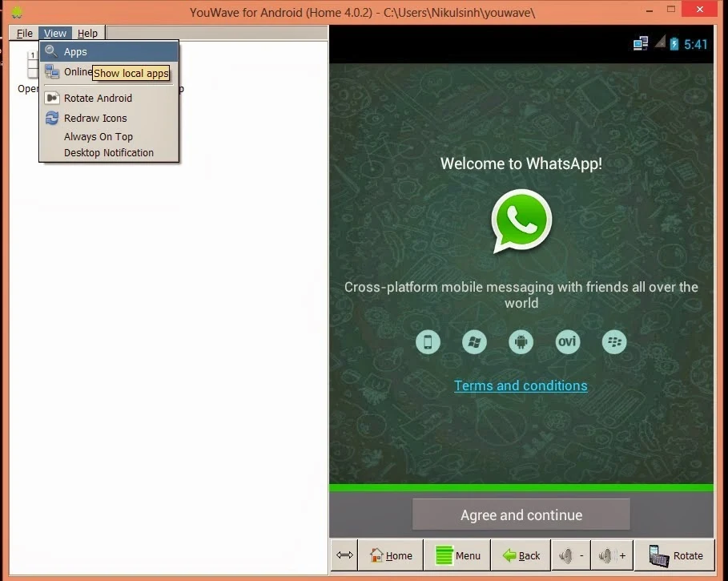Click the Welcome to WhatsApp! heading

(x=521, y=163)
